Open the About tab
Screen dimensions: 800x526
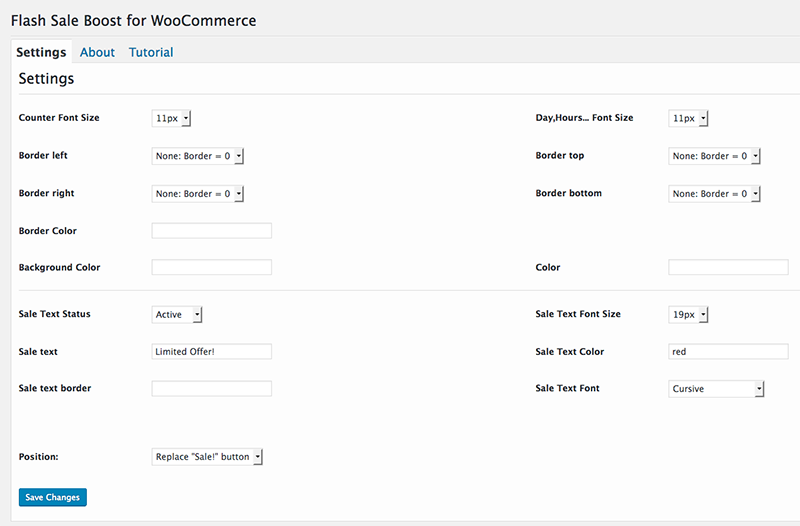click(x=97, y=52)
